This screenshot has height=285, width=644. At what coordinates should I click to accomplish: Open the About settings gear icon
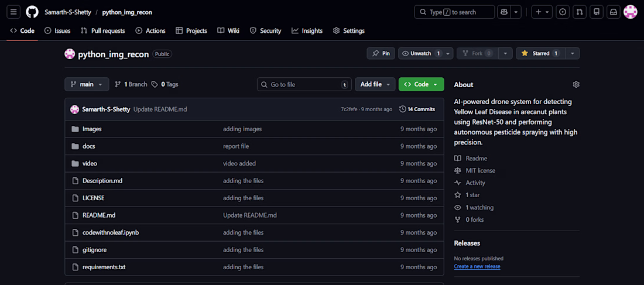click(576, 84)
